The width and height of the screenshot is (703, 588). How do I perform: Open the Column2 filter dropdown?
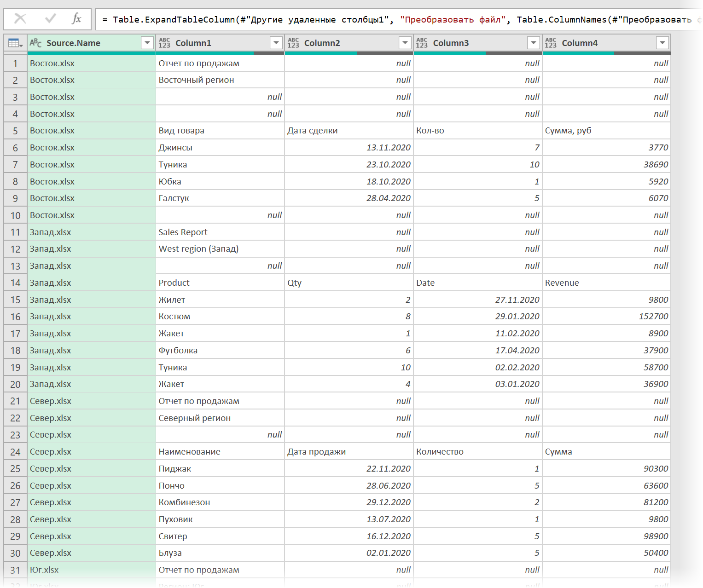pyautogui.click(x=405, y=43)
